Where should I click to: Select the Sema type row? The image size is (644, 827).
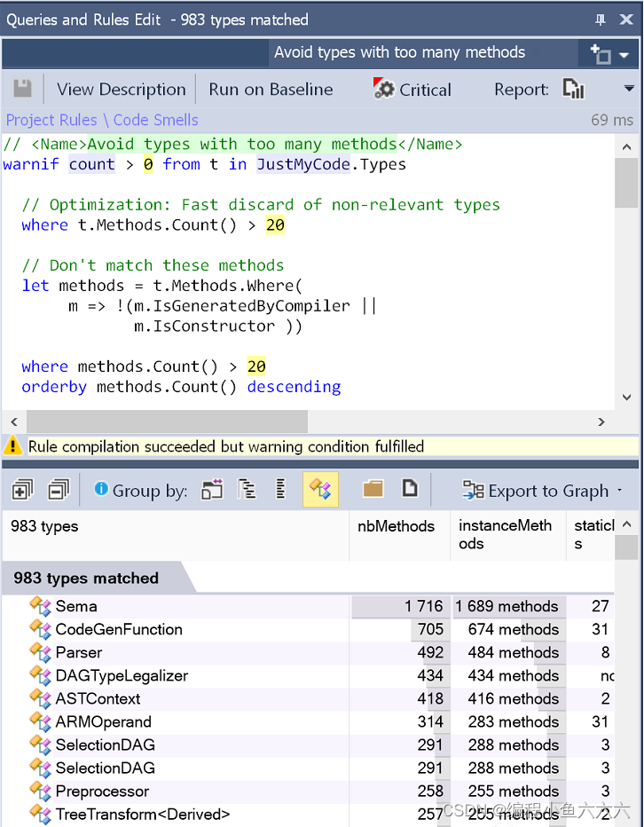(308, 606)
